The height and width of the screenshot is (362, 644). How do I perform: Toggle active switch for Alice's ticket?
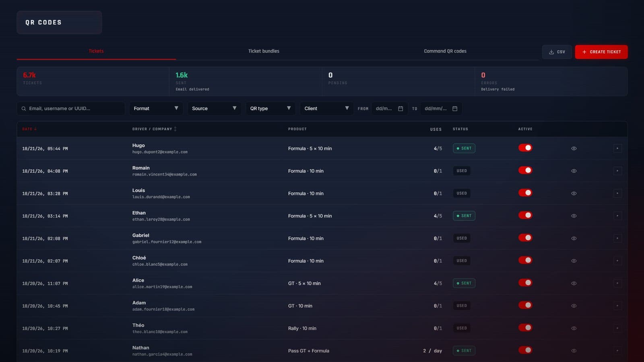pos(525,283)
